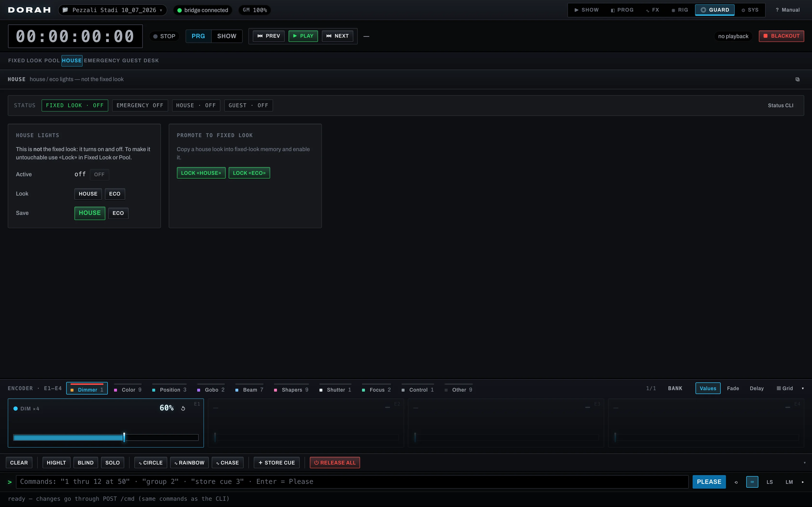Click the command history undo icon
Screen dimensions: 812x507
(736, 482)
